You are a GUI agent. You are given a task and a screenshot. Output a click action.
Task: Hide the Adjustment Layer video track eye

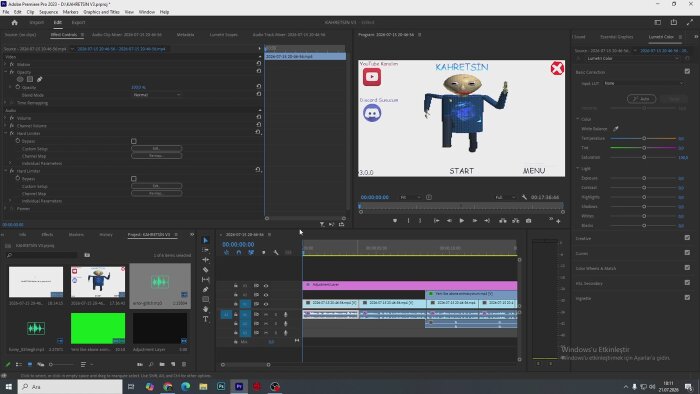tap(266, 286)
